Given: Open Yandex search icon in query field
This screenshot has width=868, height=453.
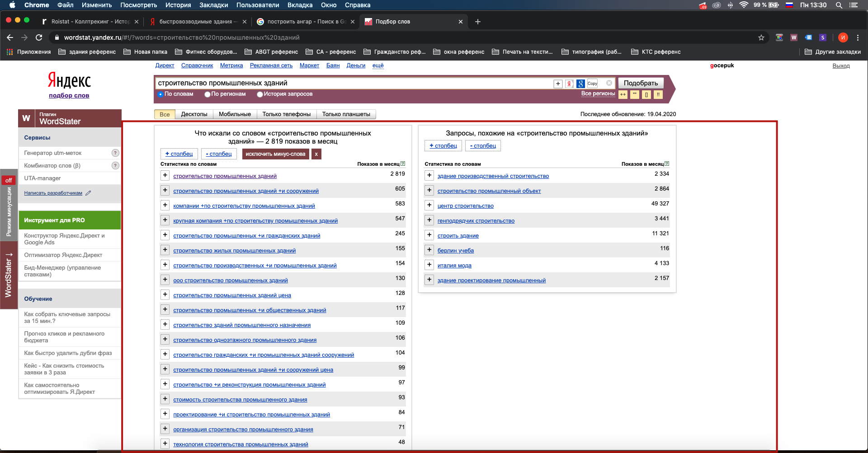Looking at the screenshot, I should click(569, 84).
